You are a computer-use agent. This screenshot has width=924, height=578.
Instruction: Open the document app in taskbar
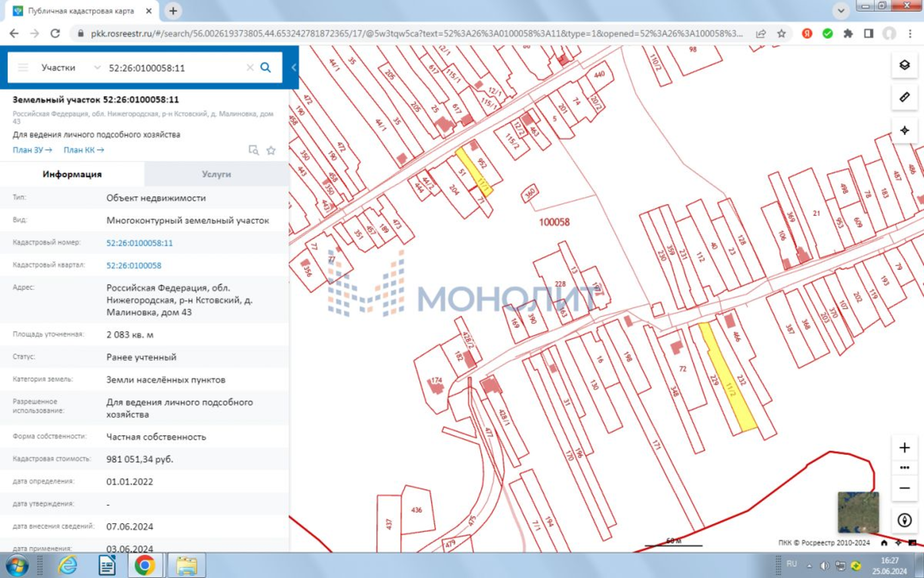point(107,565)
